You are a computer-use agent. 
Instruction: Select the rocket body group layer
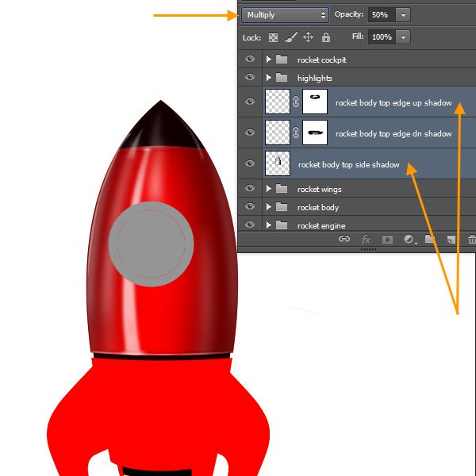[x=318, y=207]
